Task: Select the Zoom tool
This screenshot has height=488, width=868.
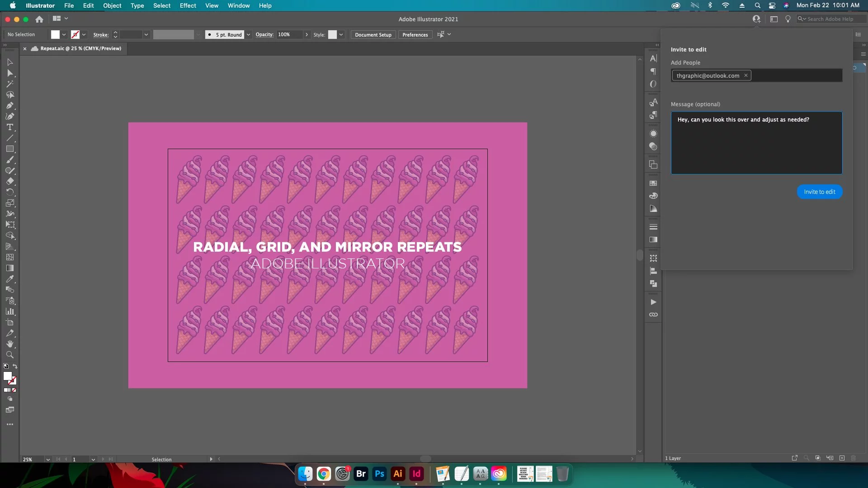Action: (10, 355)
